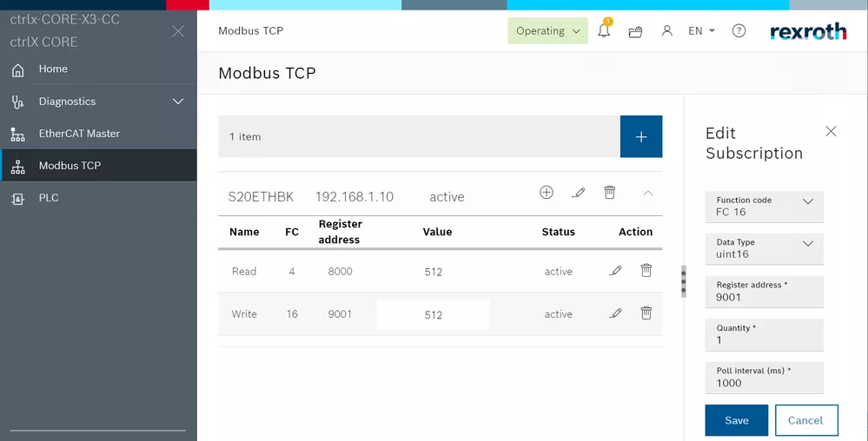Viewport: 868px width, 441px height.
Task: Open the Data Type dropdown
Action: [x=764, y=249]
